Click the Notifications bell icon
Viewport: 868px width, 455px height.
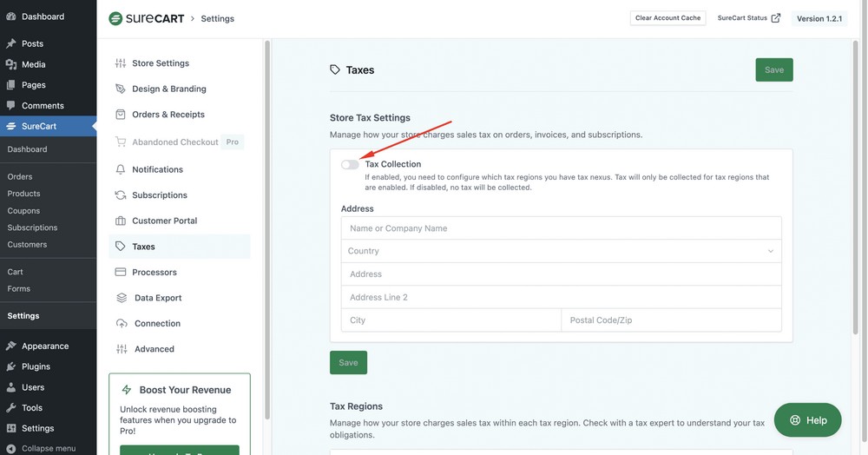(x=120, y=169)
